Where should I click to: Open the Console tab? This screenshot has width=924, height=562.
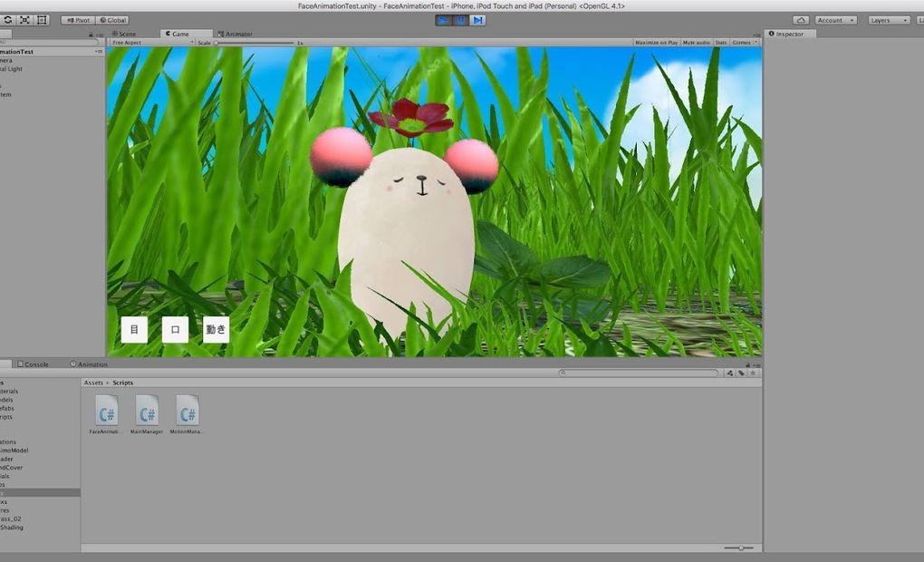point(33,364)
